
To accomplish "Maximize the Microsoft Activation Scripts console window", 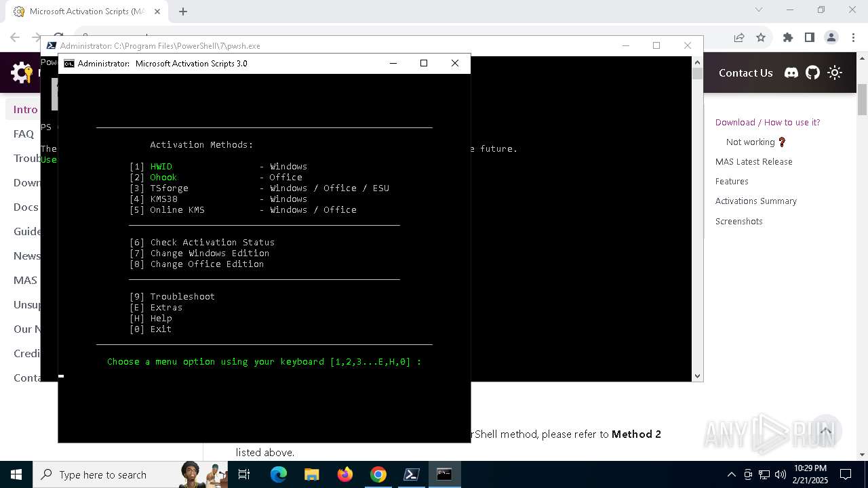I will pos(424,63).
